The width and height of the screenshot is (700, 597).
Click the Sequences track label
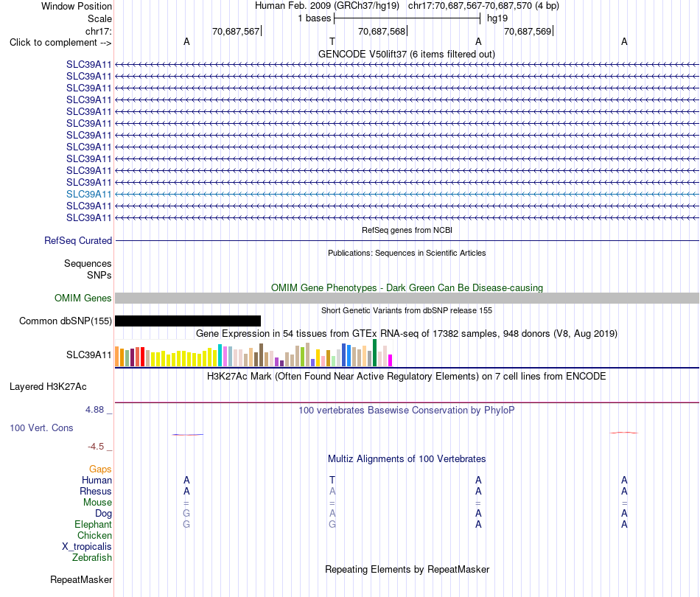tap(88, 263)
